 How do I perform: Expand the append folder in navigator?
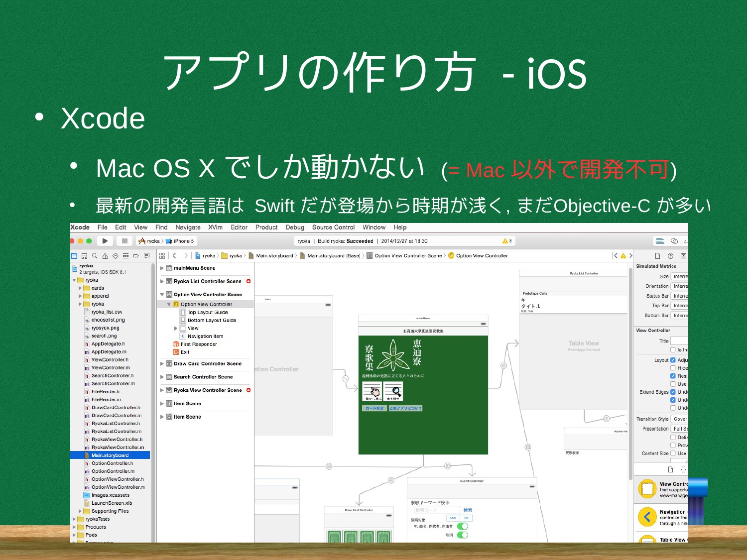point(80,296)
